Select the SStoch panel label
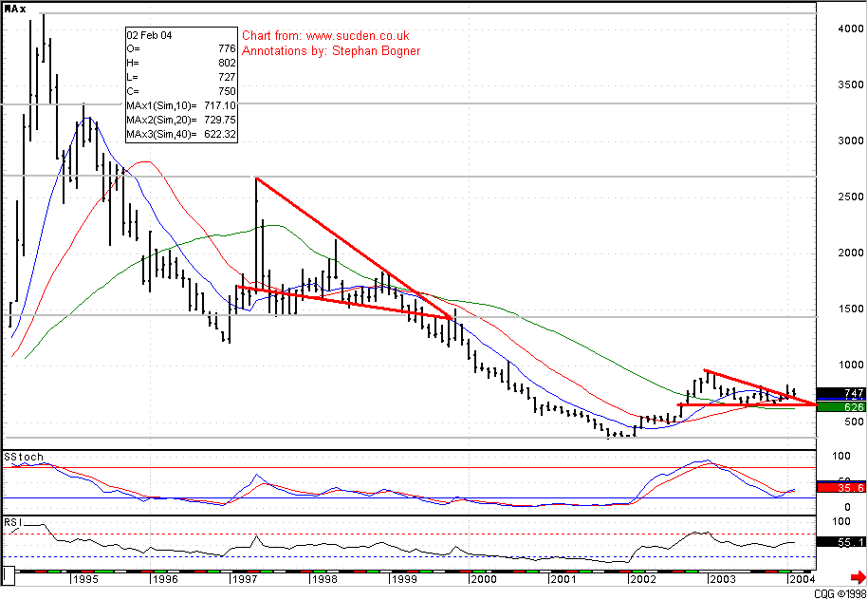The height and width of the screenshot is (600, 868). click(x=23, y=457)
